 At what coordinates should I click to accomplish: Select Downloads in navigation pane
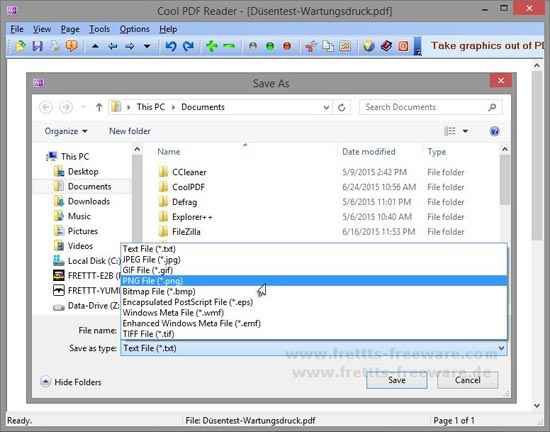pos(89,202)
